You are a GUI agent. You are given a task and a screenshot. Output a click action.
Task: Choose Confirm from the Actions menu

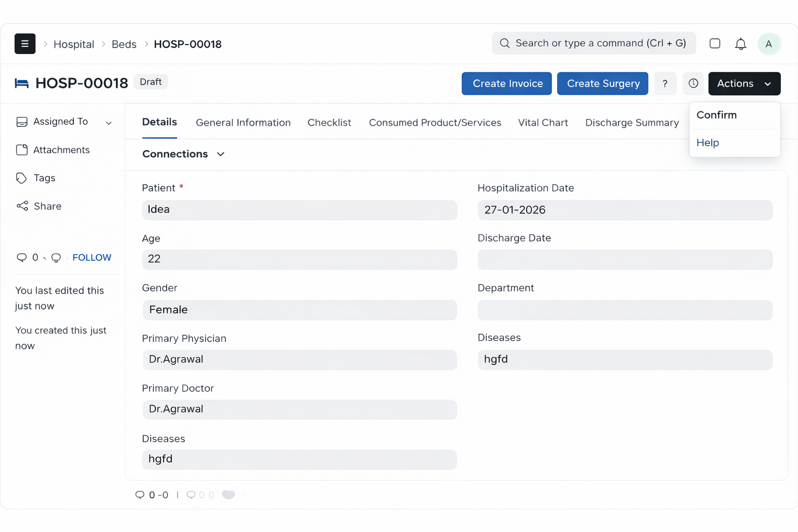point(735,115)
